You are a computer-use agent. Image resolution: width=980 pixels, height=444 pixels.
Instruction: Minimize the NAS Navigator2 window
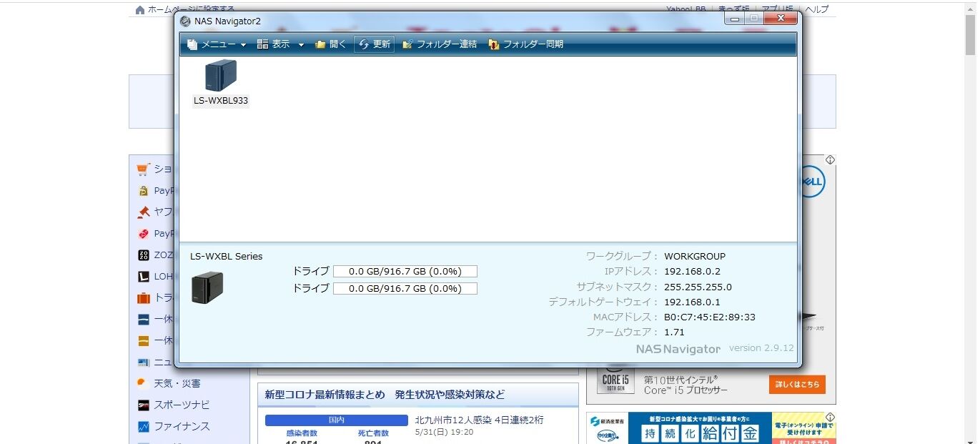tap(734, 19)
